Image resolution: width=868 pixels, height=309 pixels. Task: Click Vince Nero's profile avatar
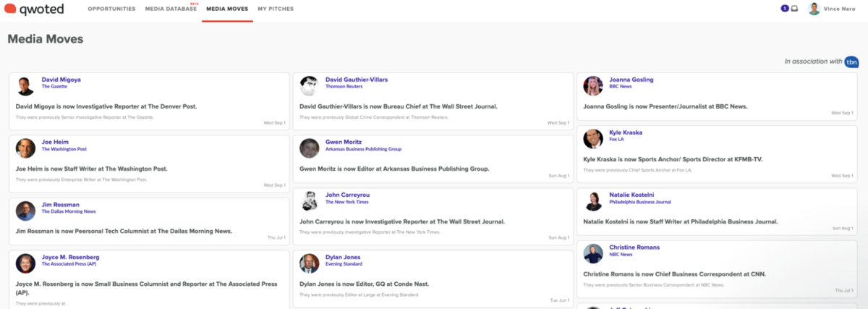click(x=814, y=9)
